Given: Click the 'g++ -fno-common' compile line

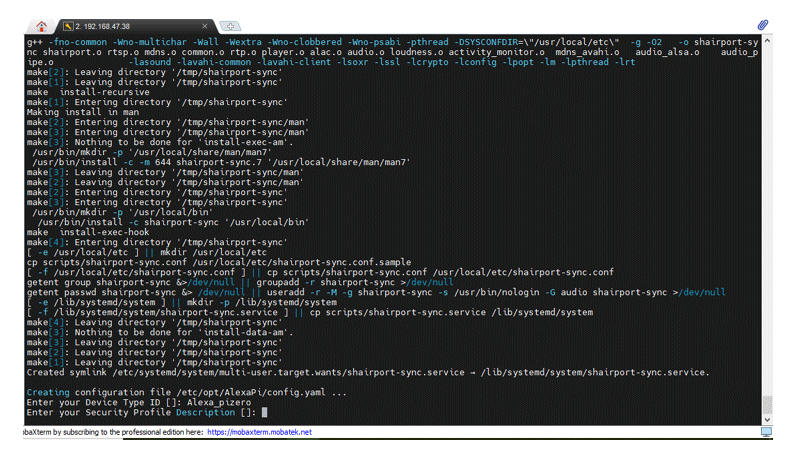Looking at the screenshot, I should point(392,52).
